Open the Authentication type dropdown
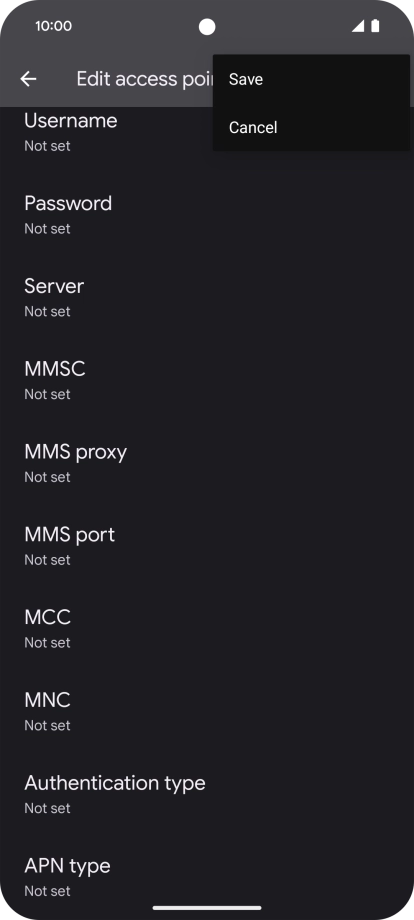 tap(207, 793)
